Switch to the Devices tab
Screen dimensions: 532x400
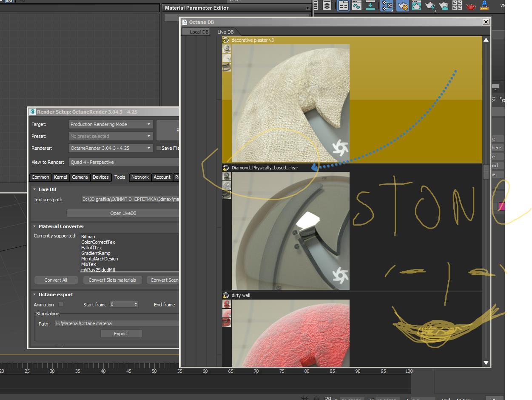101,177
